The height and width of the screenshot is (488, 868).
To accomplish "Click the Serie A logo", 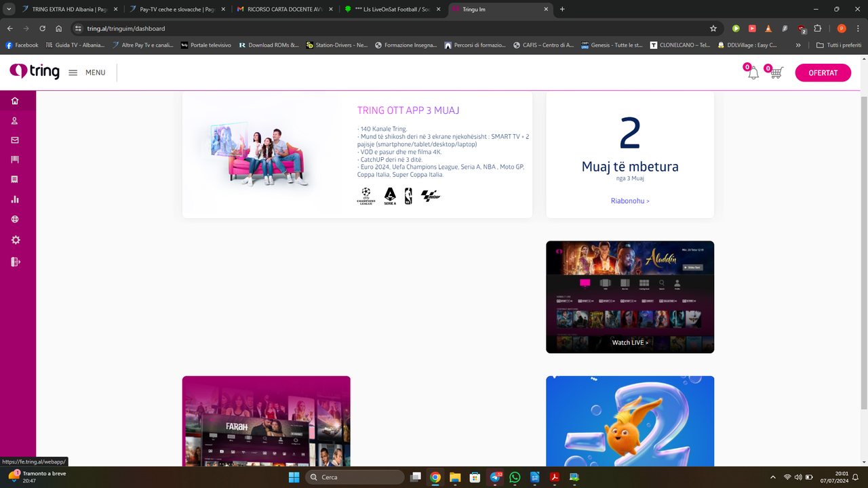I will tap(390, 196).
